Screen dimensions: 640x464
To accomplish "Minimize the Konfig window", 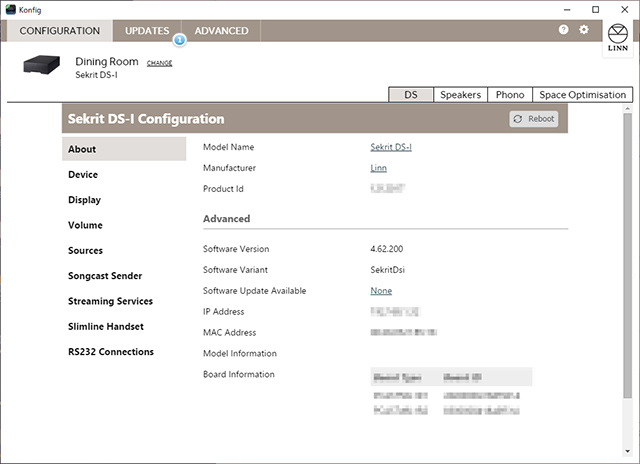I will click(x=567, y=9).
